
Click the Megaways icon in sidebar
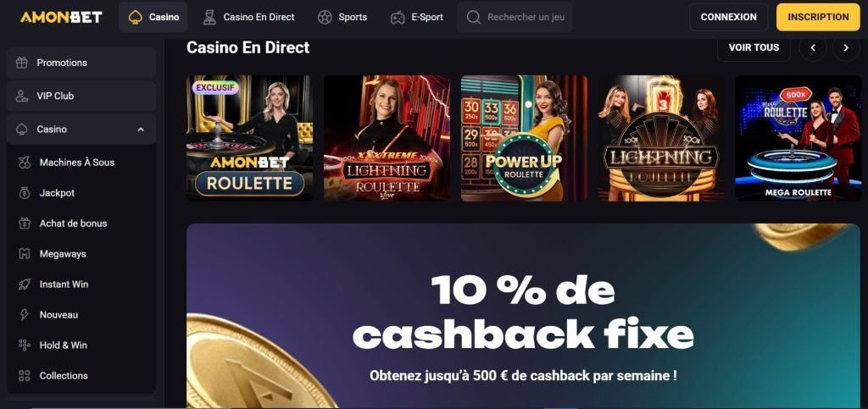25,254
